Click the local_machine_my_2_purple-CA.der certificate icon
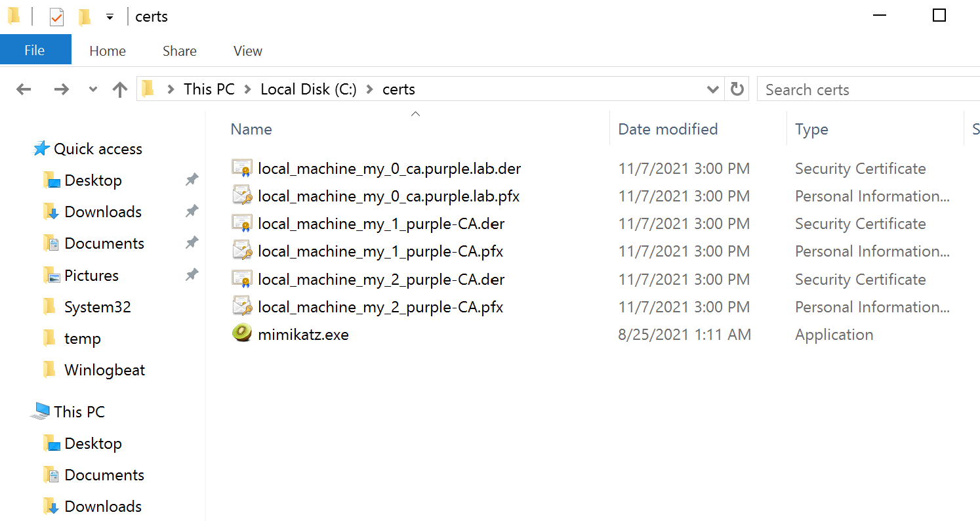The width and height of the screenshot is (980, 521). click(241, 280)
